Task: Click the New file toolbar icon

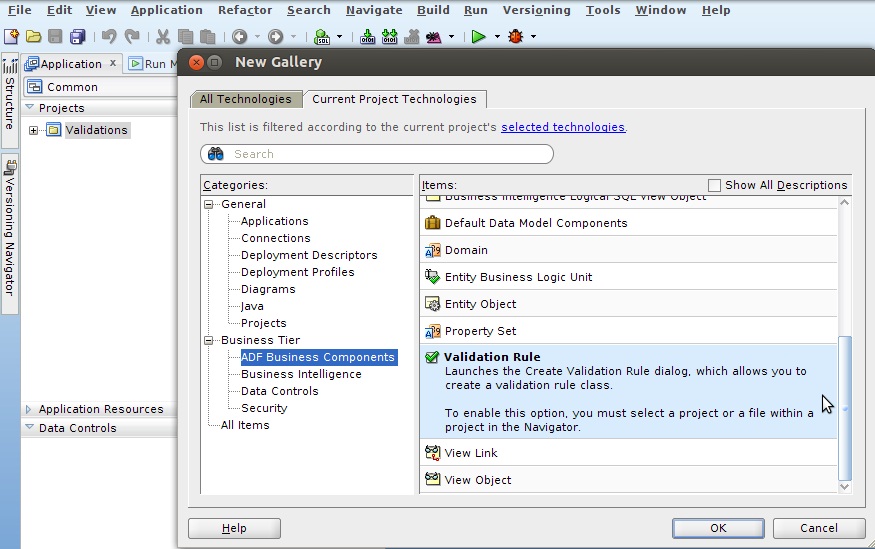Action: [x=11, y=37]
